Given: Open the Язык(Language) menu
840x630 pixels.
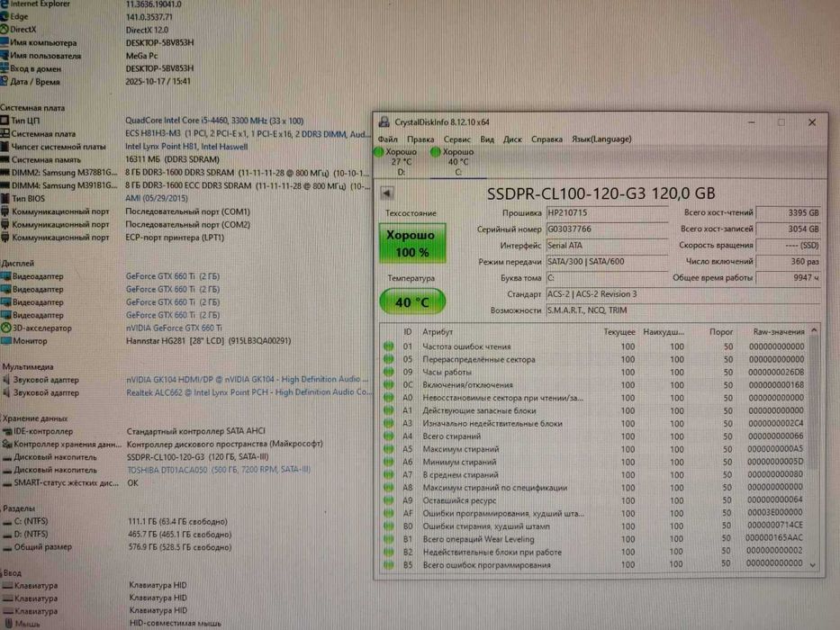Looking at the screenshot, I should pos(601,139).
